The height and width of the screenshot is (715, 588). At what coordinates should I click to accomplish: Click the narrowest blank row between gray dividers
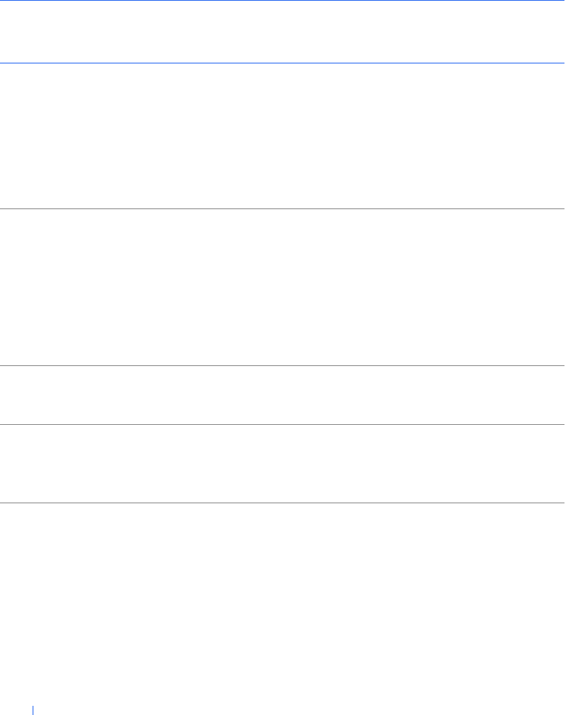pos(281,395)
